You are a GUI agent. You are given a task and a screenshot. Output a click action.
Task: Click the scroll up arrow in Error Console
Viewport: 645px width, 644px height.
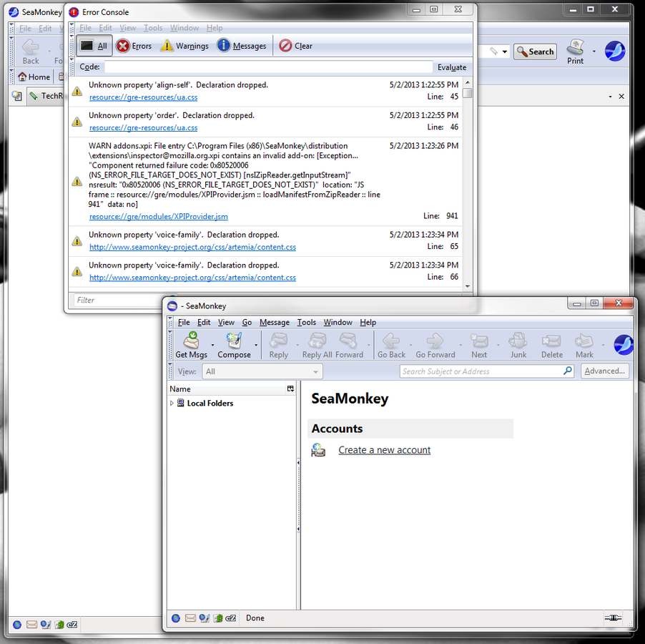[x=467, y=83]
